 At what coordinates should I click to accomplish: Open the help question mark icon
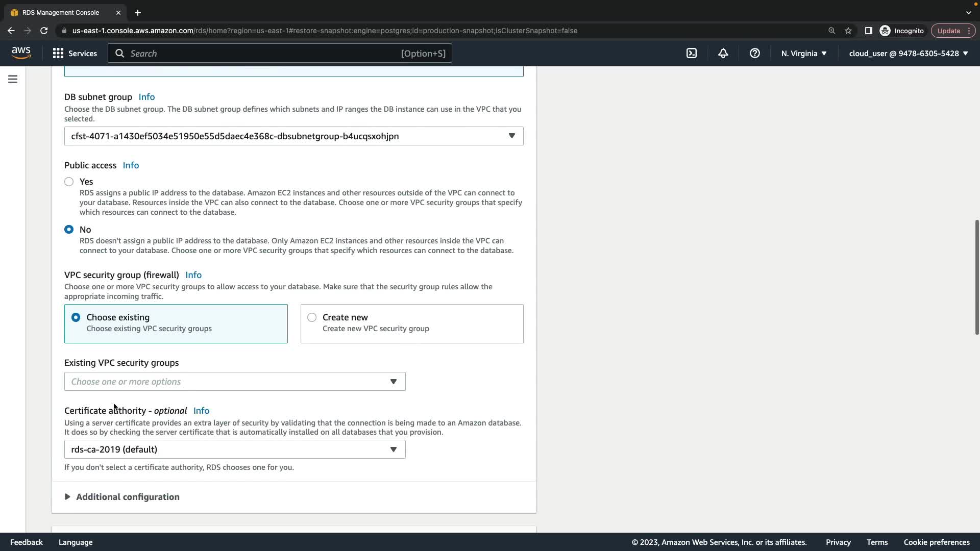(x=755, y=54)
